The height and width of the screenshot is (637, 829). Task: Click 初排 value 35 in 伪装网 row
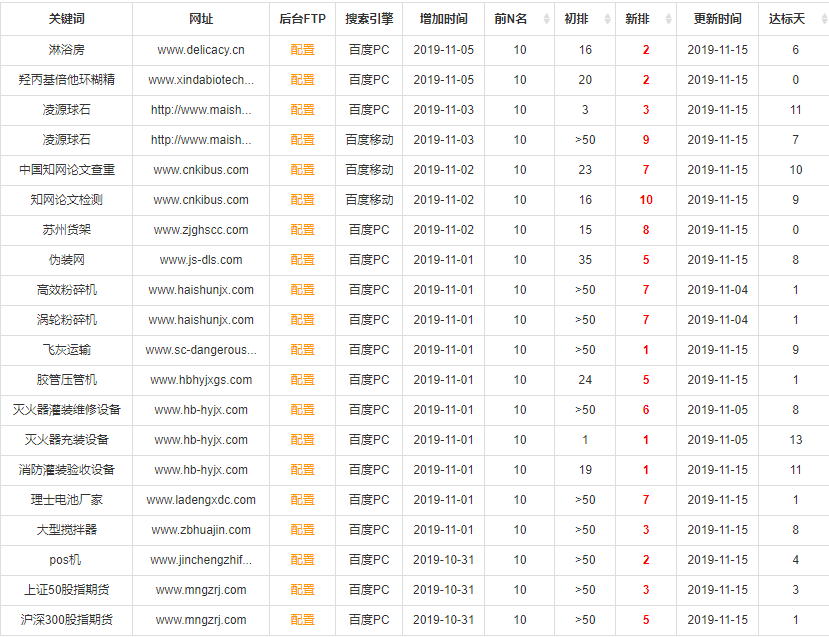585,260
